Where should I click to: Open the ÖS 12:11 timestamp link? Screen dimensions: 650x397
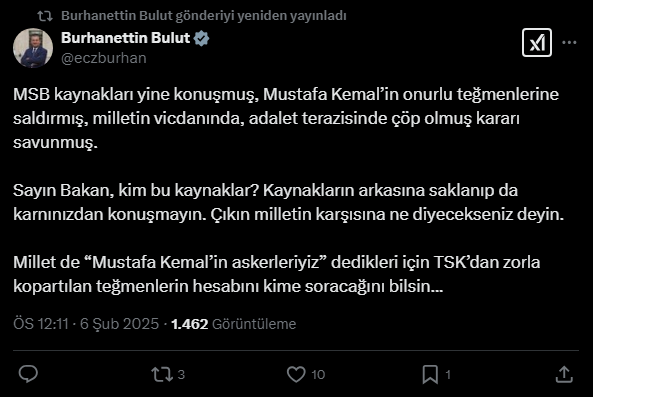pos(41,324)
